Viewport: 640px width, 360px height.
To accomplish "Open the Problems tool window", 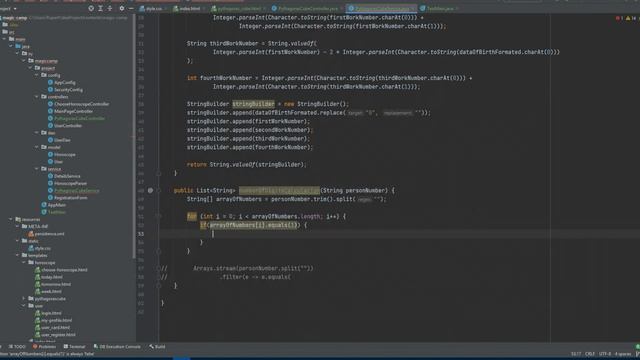I will tap(44, 347).
